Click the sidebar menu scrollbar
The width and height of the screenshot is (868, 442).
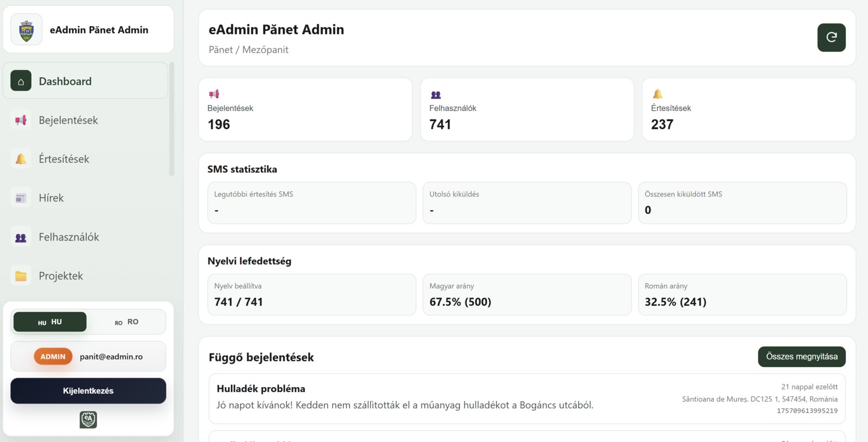[172, 119]
